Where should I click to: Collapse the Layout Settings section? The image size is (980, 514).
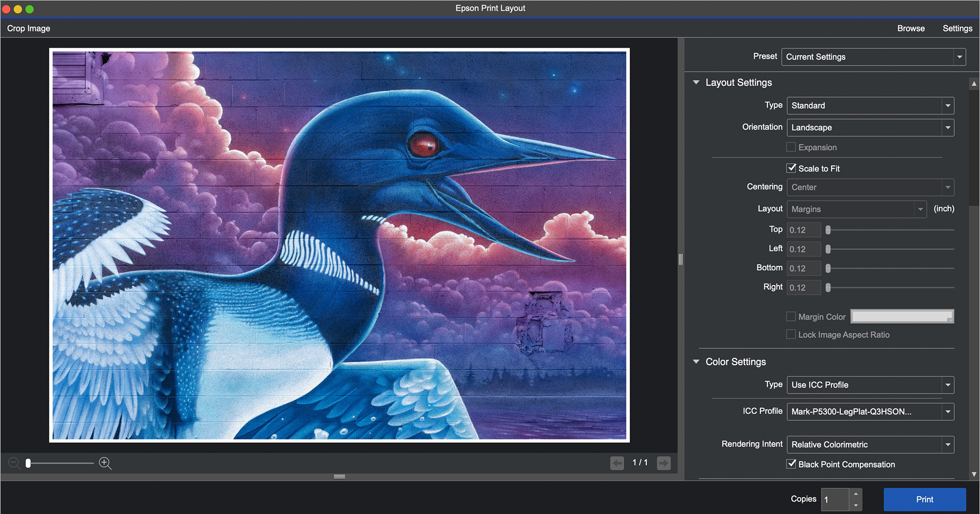696,82
